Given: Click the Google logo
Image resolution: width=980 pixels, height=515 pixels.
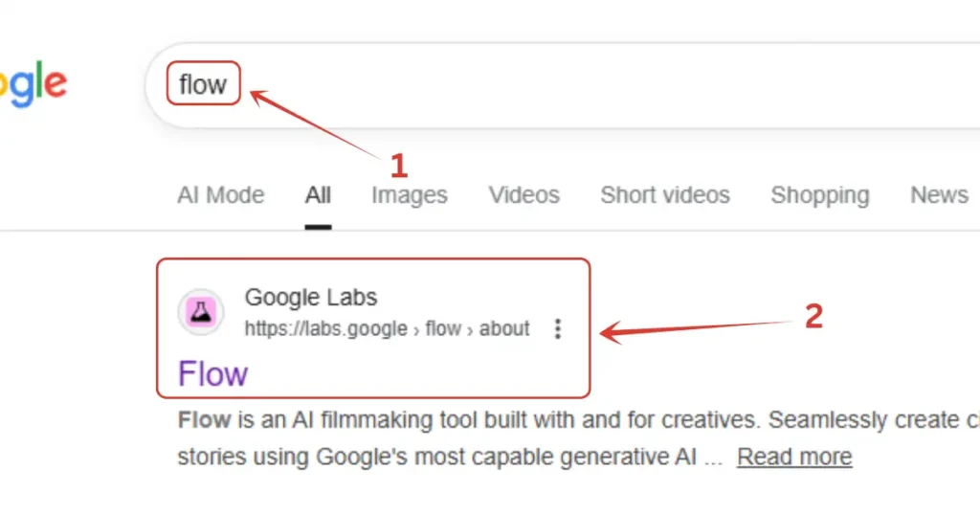Looking at the screenshot, I should [x=33, y=84].
